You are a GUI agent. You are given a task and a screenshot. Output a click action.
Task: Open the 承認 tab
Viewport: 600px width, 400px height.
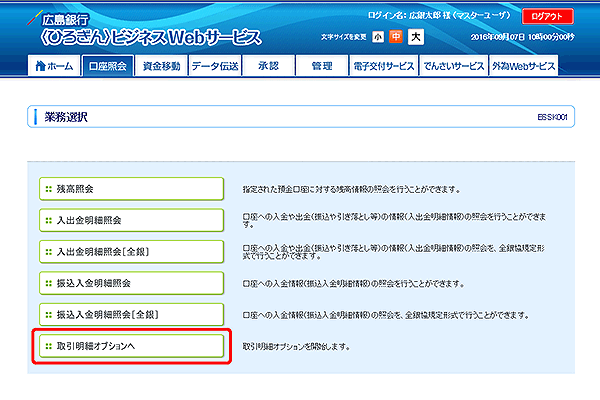[x=268, y=66]
